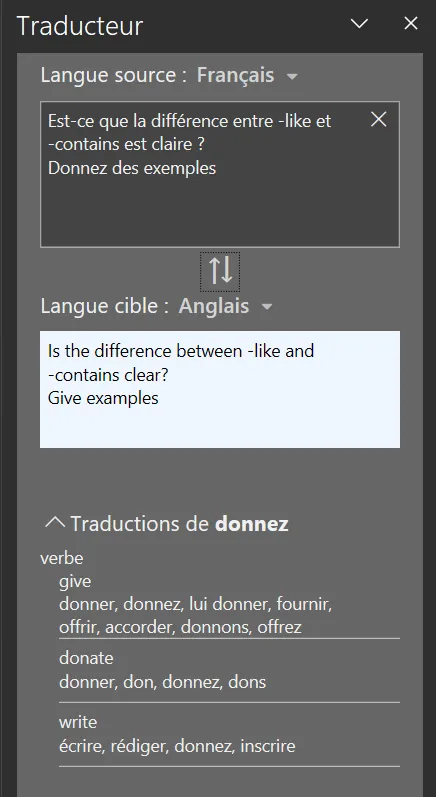Click the Traducteur pane title
436x797 pixels.
pos(80,25)
